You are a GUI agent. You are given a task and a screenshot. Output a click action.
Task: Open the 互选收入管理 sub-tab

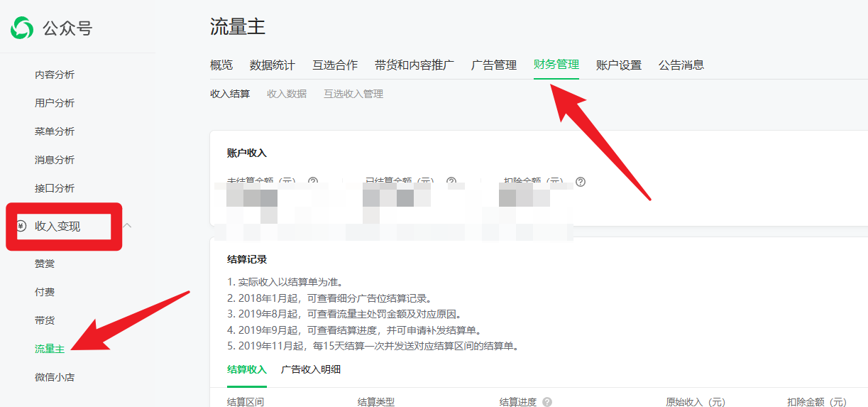pyautogui.click(x=353, y=94)
